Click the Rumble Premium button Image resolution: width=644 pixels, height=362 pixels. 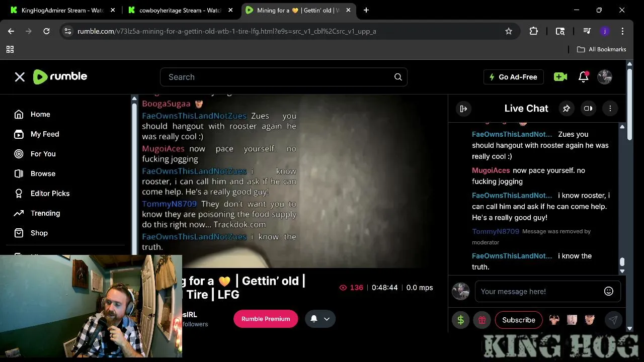pos(266,319)
